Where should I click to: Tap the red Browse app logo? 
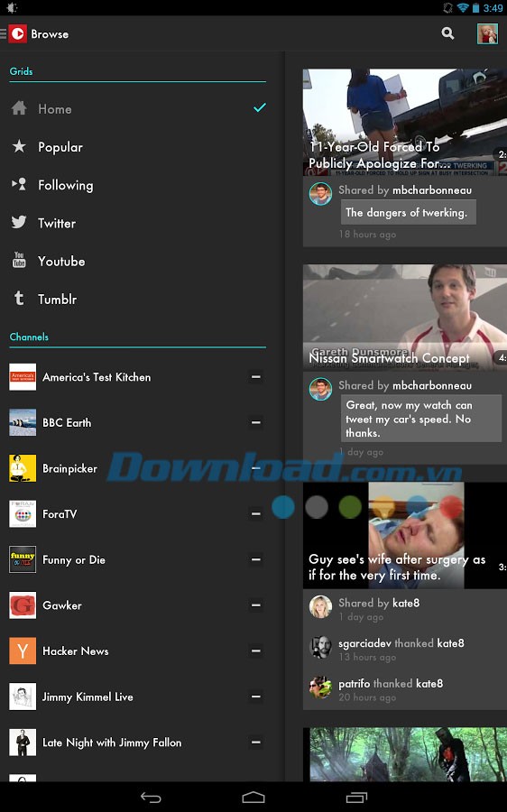pos(18,33)
